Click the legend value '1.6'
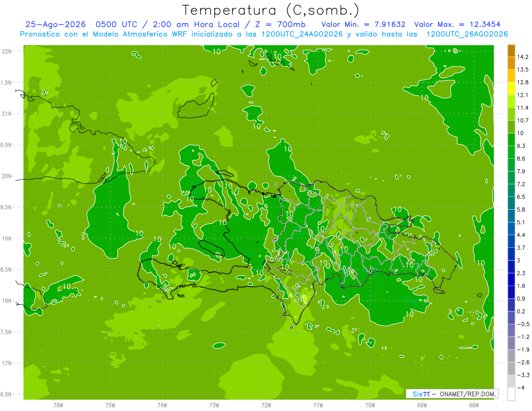532x411 pixels. click(x=521, y=286)
